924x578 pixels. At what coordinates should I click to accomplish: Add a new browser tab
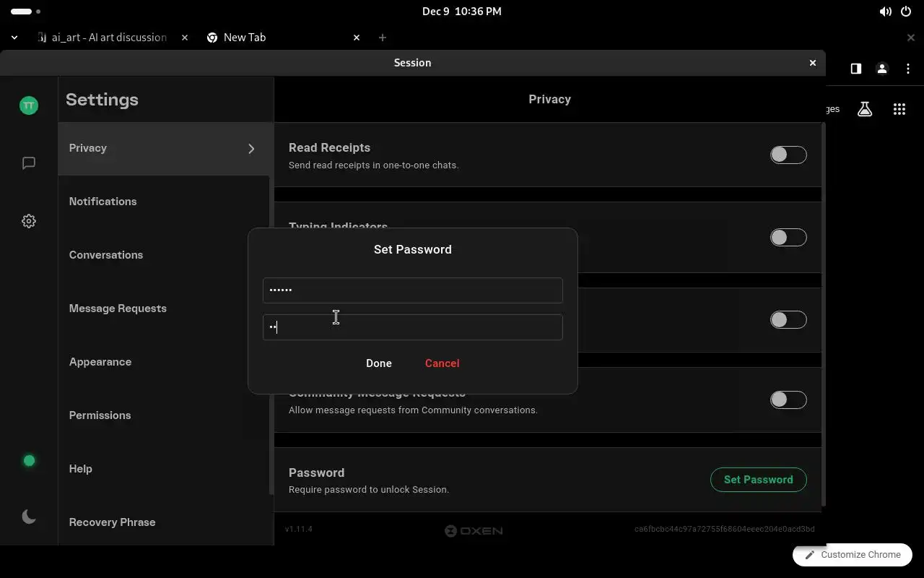(x=383, y=38)
